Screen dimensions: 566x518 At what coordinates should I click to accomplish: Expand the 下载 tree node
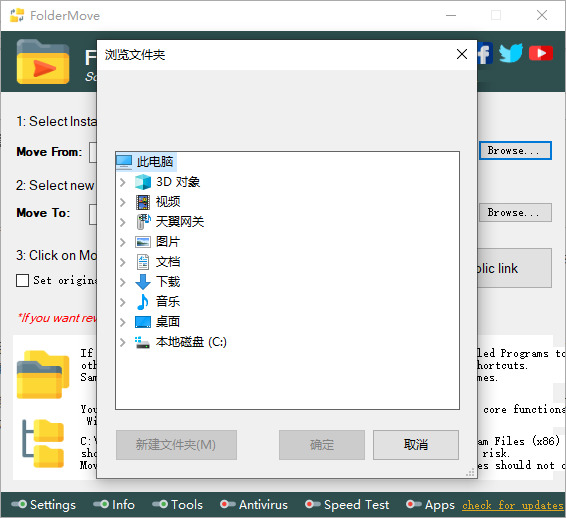coord(123,282)
